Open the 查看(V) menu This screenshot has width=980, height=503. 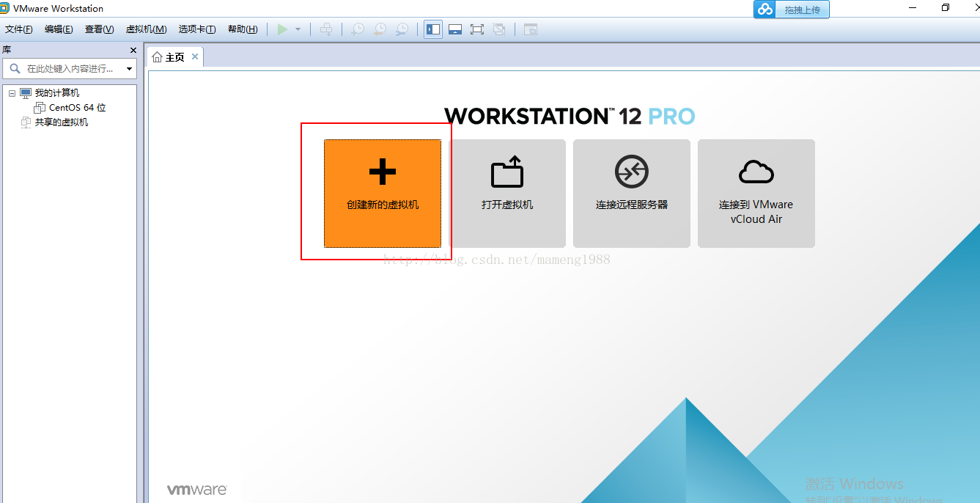[99, 29]
